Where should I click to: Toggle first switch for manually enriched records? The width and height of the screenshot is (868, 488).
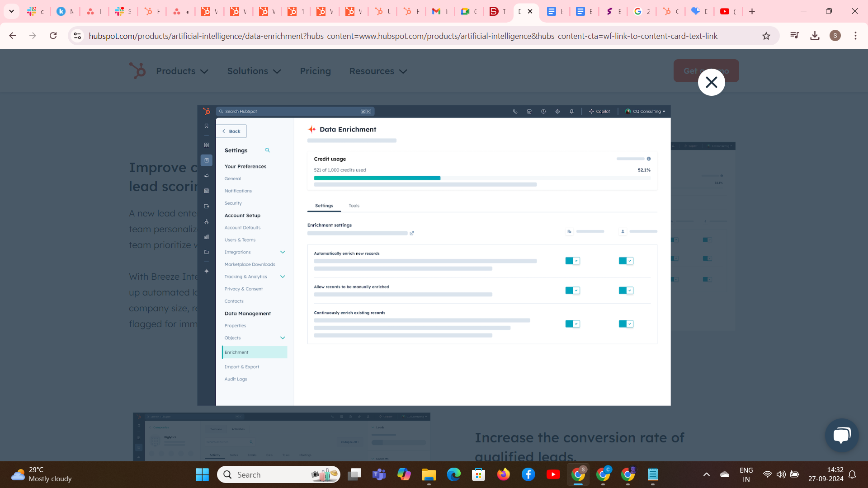coord(572,290)
